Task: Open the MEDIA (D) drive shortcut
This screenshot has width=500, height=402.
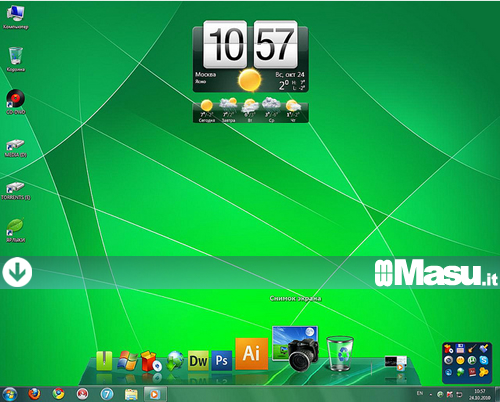Action: (16, 148)
